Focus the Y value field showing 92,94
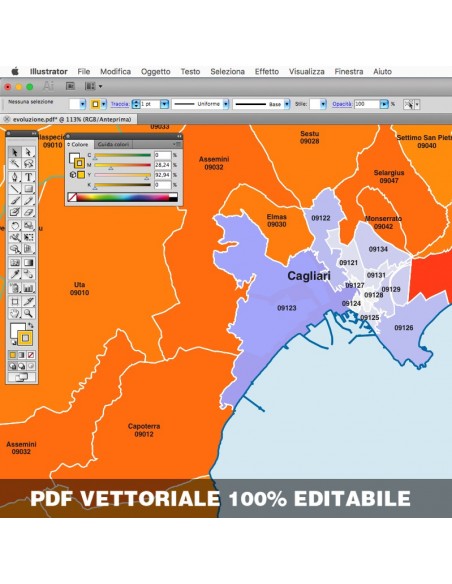This screenshot has width=452, height=584. pos(163,175)
